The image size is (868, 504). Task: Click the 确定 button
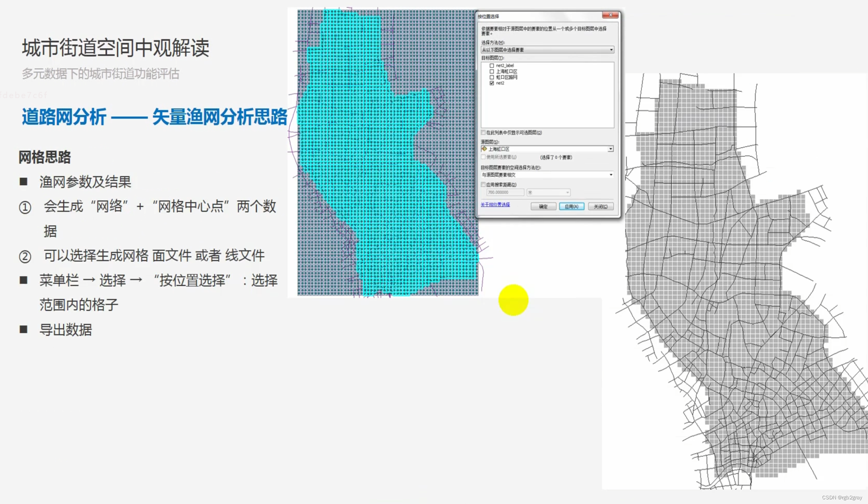[x=543, y=206]
